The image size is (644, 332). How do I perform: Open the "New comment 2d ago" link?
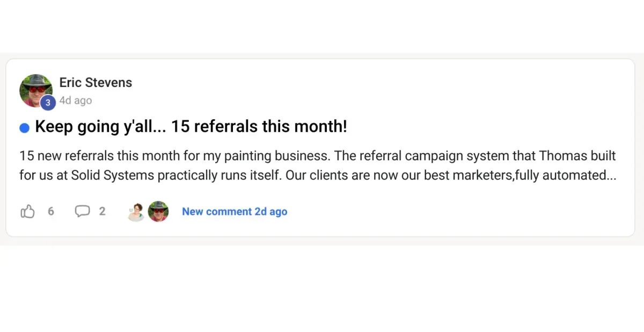tap(235, 212)
